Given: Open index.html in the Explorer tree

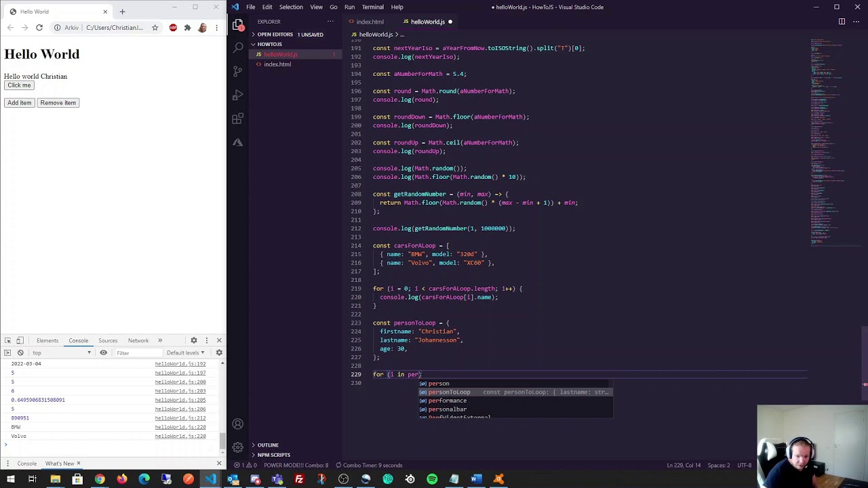Looking at the screenshot, I should click(x=277, y=64).
